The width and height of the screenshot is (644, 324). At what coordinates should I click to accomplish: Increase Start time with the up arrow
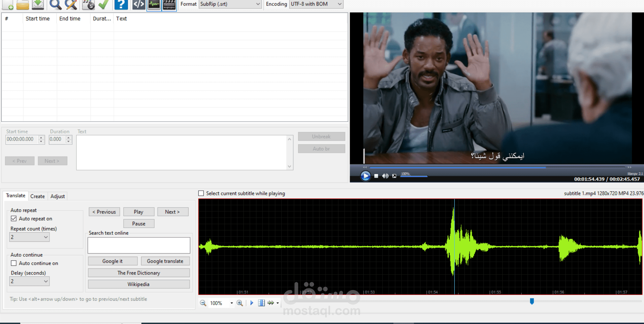[x=41, y=137]
